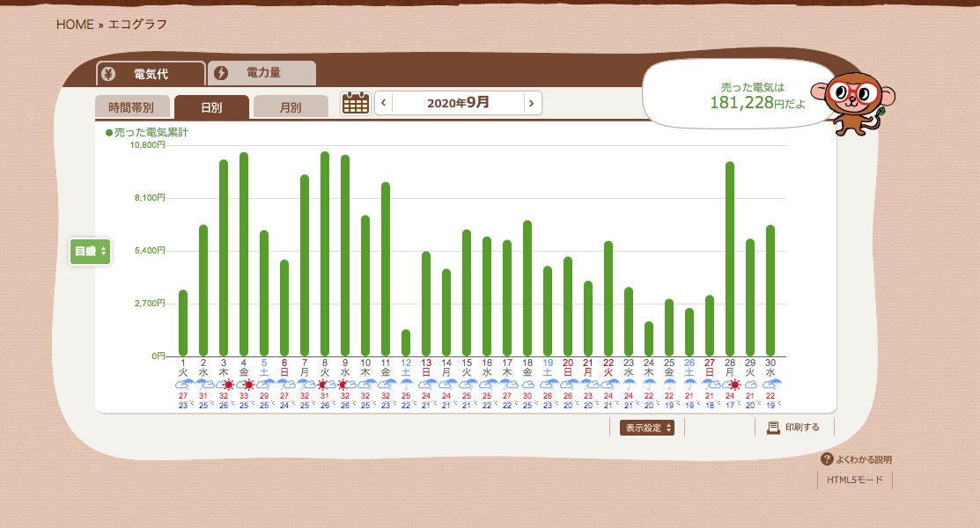Select the 月別 view tab
Image resolution: width=980 pixels, height=528 pixels.
291,106
